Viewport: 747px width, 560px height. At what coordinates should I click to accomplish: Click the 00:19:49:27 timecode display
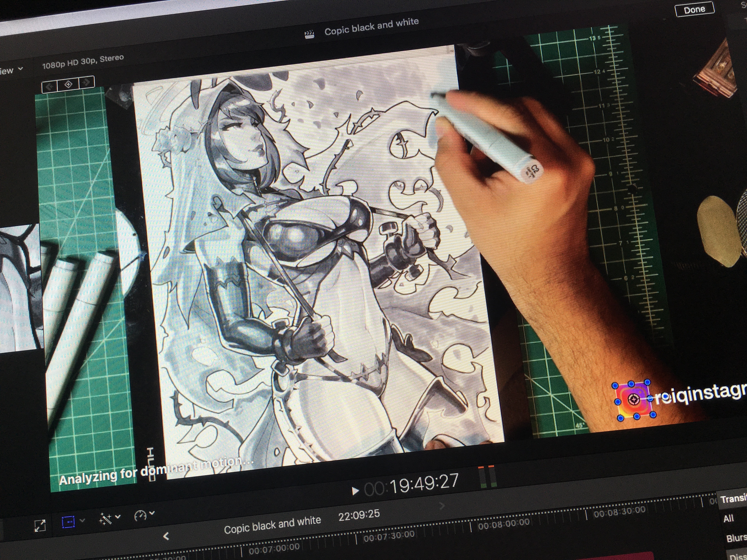[x=411, y=484]
